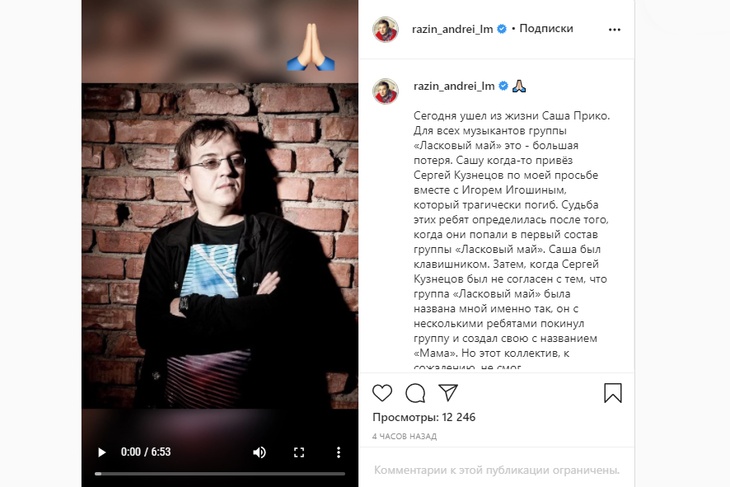Share post using paper plane icon
The height and width of the screenshot is (487, 730).
(448, 392)
